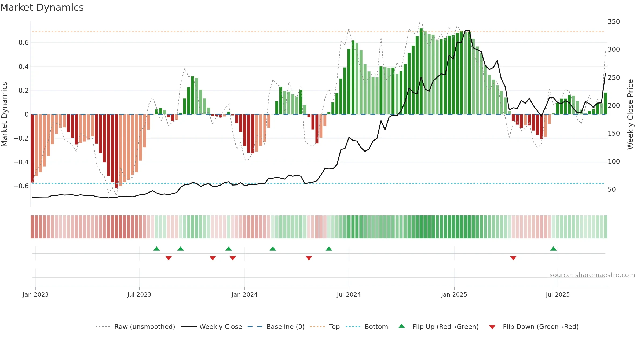Click the cyan dashed Bottom line sample in the legend
644x362 pixels.
(353, 327)
